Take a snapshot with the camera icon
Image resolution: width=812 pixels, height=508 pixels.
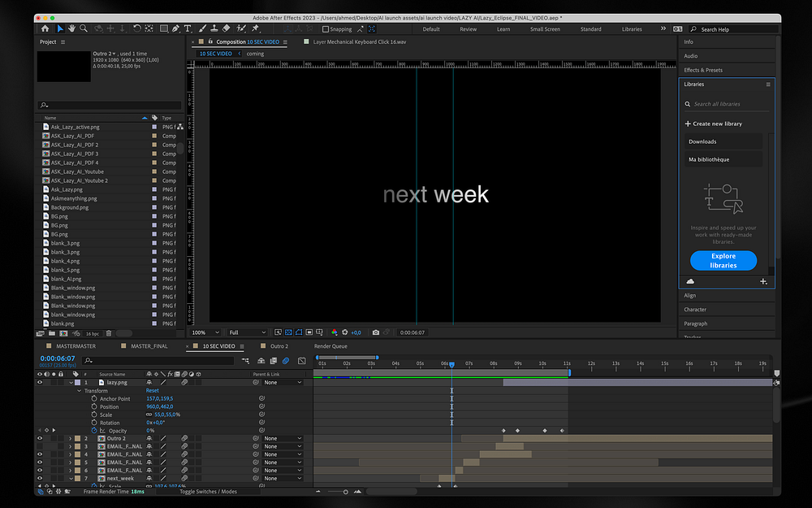pyautogui.click(x=376, y=332)
